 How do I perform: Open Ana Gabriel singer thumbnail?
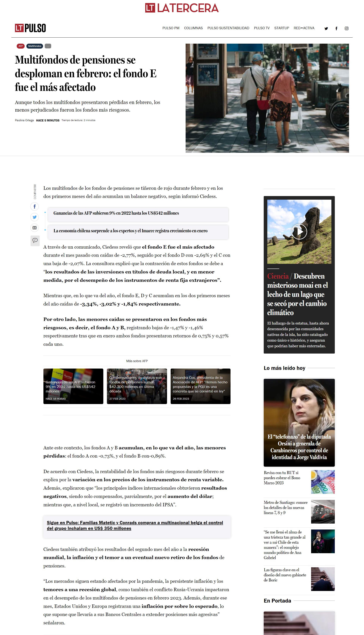pyautogui.click(x=323, y=541)
